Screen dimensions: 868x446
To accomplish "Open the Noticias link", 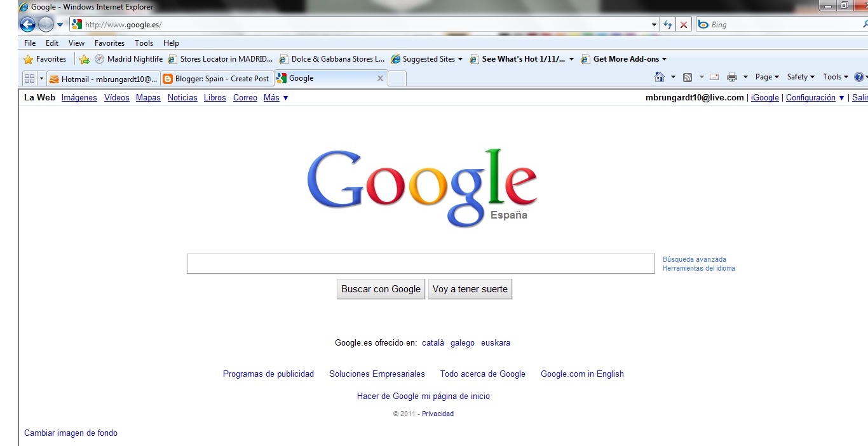I will click(x=182, y=98).
